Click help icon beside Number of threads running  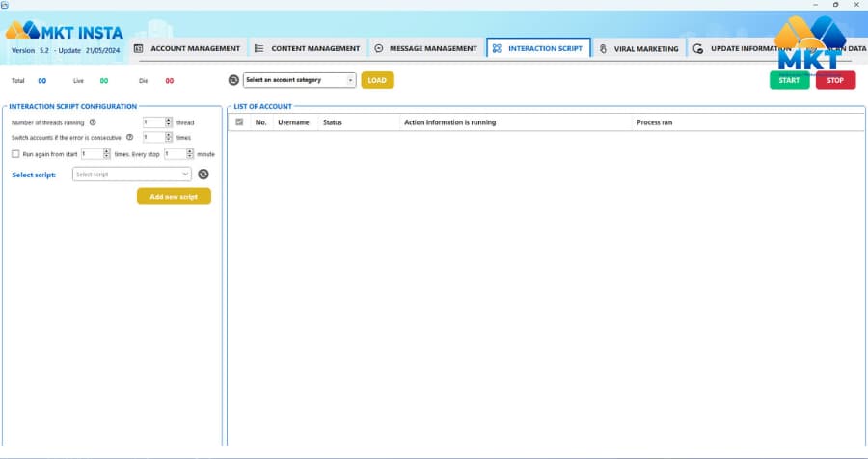93,122
